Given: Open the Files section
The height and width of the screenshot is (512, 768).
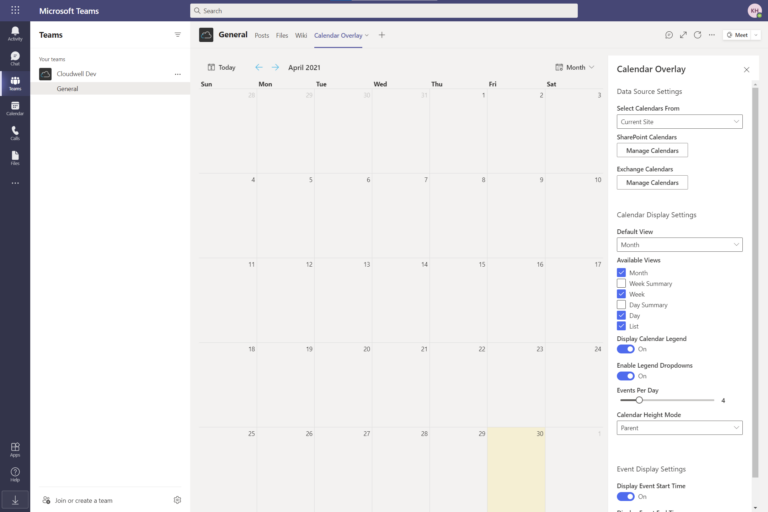Looking at the screenshot, I should pyautogui.click(x=15, y=158).
